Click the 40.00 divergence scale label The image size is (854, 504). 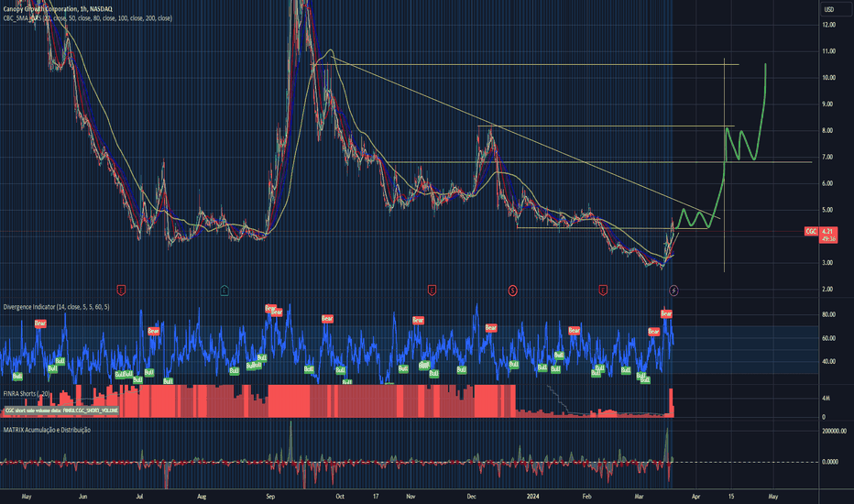[x=828, y=362]
